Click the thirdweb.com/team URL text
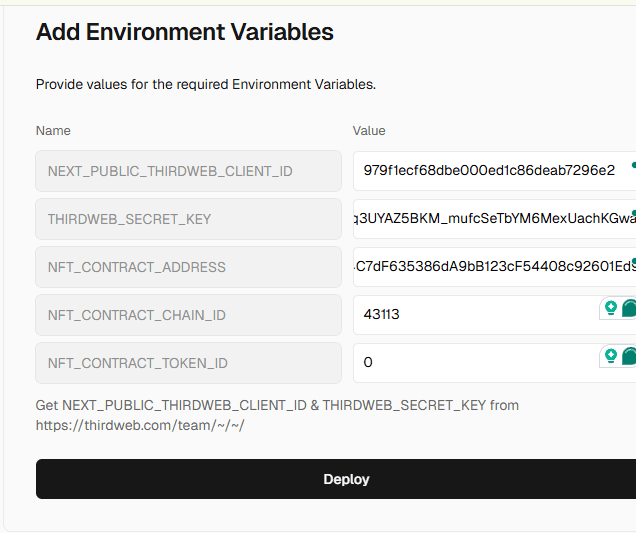The image size is (636, 533). coord(140,425)
